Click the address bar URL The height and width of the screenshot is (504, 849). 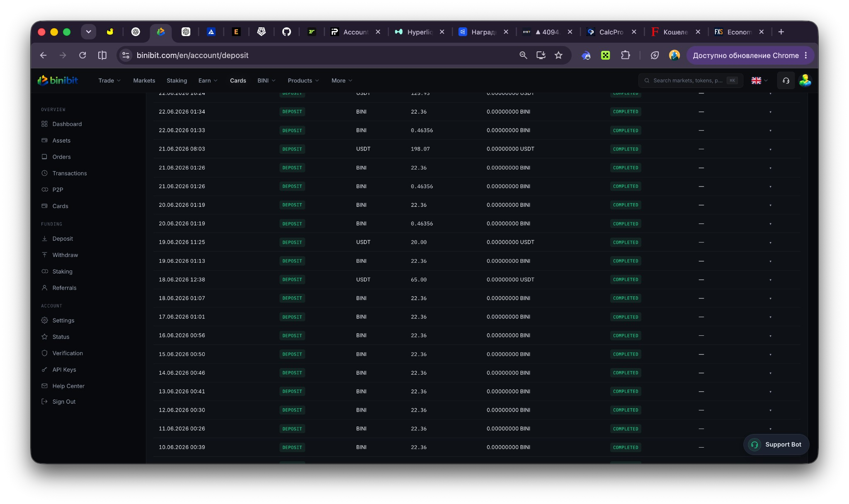pos(192,55)
